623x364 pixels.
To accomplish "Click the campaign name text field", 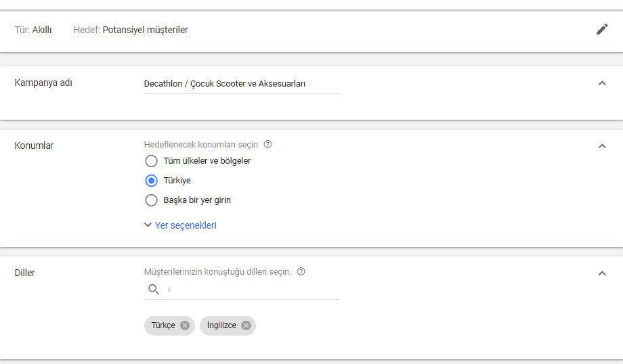I will click(241, 84).
